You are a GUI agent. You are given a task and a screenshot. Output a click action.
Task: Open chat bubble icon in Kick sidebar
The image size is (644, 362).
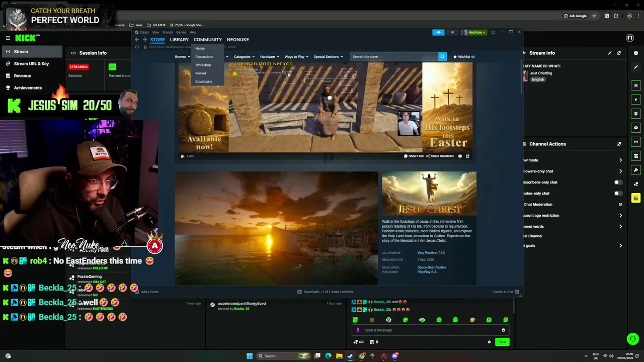[x=636, y=128]
